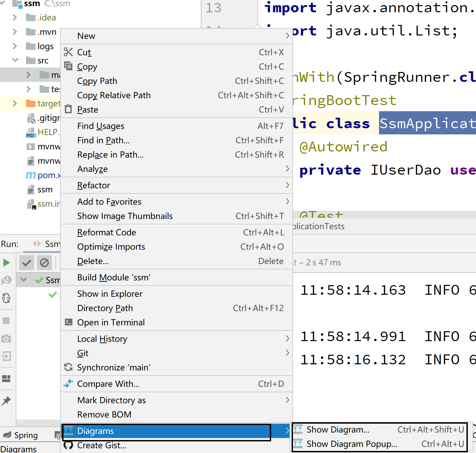This screenshot has width=476, height=453.
Task: Expand the .mvn folder
Action: (15, 31)
